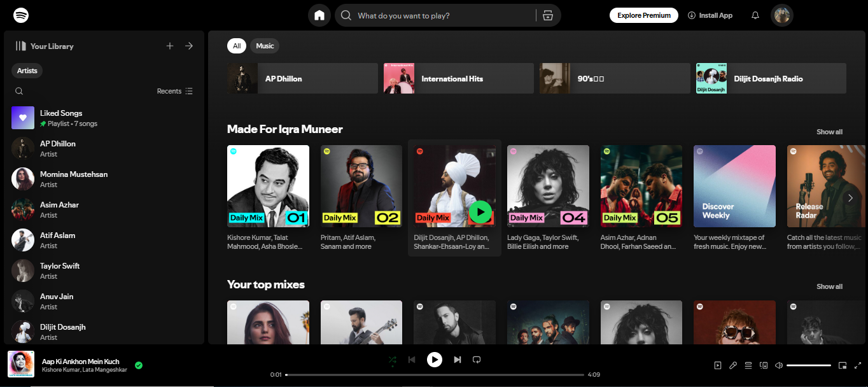Image resolution: width=868 pixels, height=387 pixels.
Task: Show all of Your top mixes
Action: tap(829, 286)
